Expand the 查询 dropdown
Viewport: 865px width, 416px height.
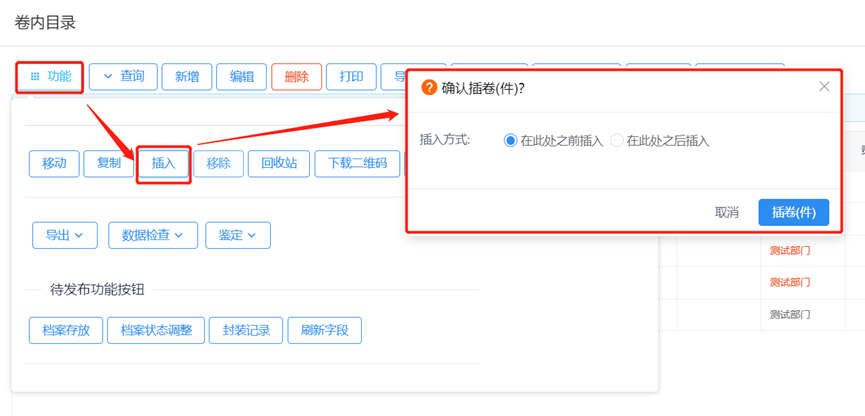(x=123, y=77)
